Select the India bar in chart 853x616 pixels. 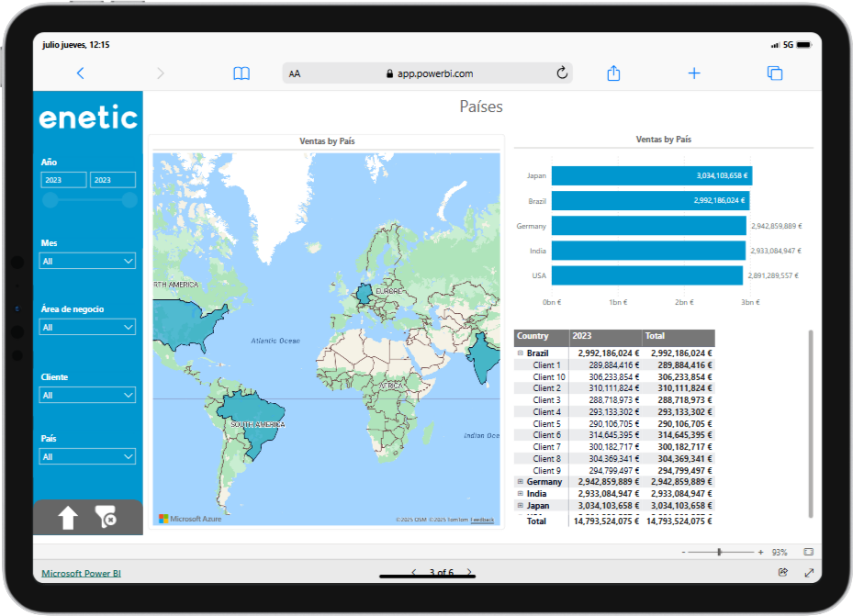648,251
